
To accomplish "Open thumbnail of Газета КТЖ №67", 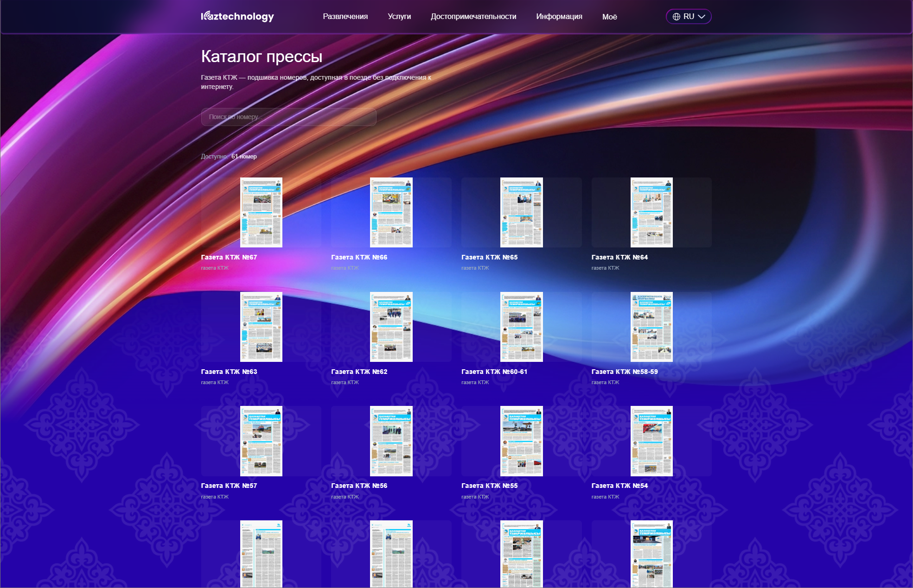I will (261, 212).
